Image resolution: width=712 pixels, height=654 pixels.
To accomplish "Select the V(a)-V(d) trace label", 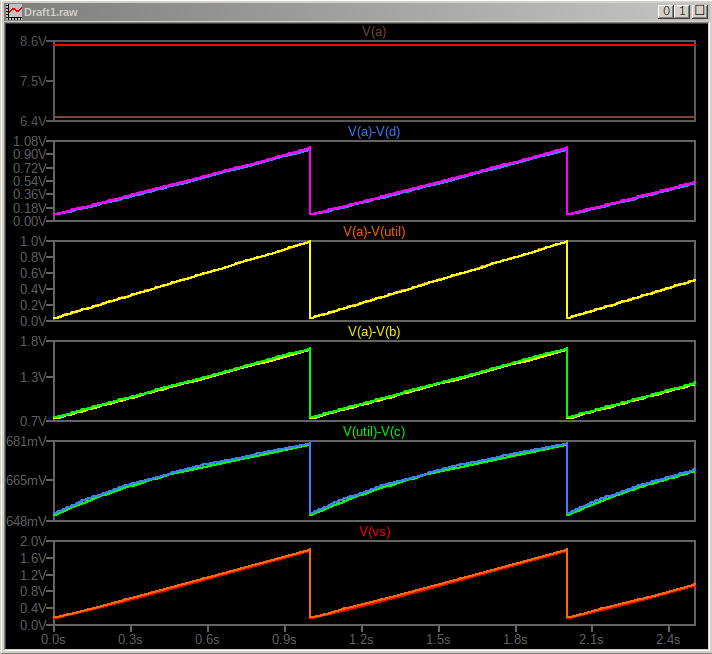I will point(374,132).
